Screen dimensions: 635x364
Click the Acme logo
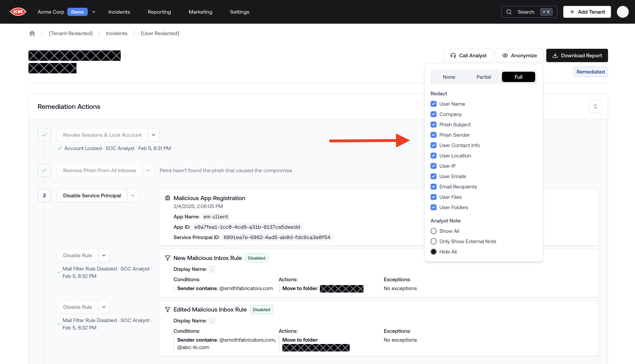tap(18, 11)
